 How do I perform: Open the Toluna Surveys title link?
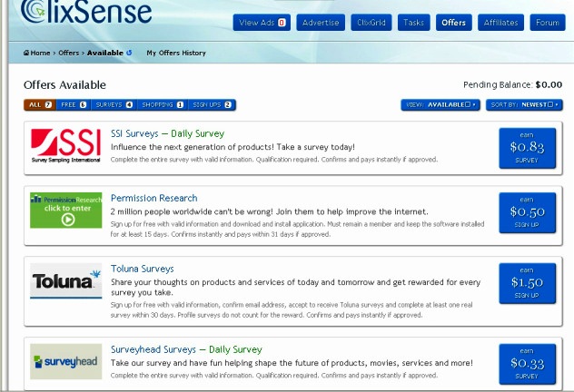[x=143, y=269]
